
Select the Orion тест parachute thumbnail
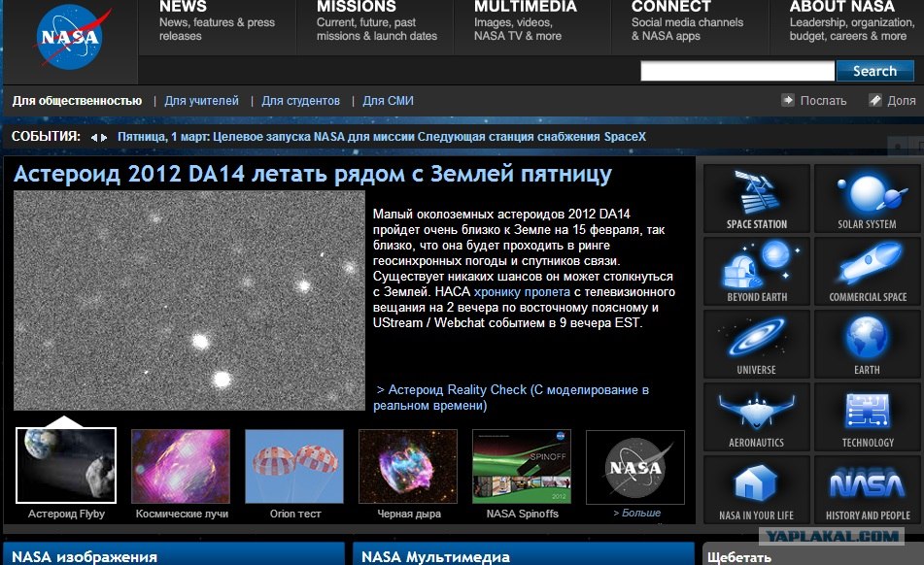click(294, 466)
